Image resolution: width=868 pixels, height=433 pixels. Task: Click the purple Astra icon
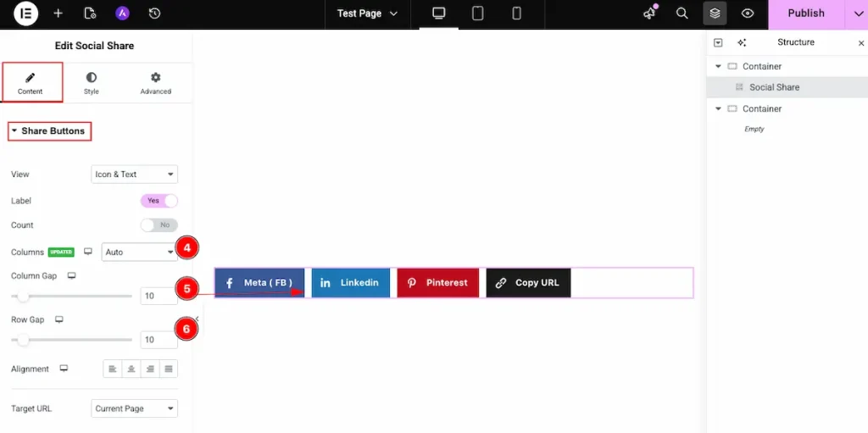pyautogui.click(x=122, y=14)
